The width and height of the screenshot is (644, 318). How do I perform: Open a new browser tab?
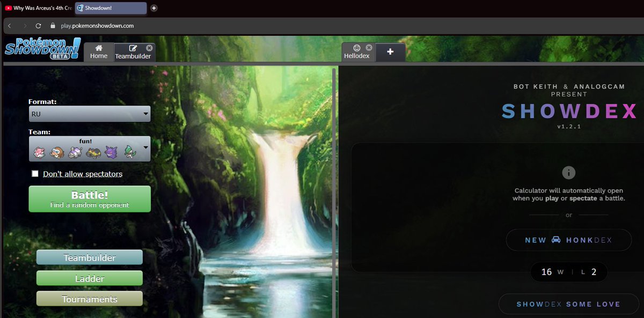click(x=154, y=8)
